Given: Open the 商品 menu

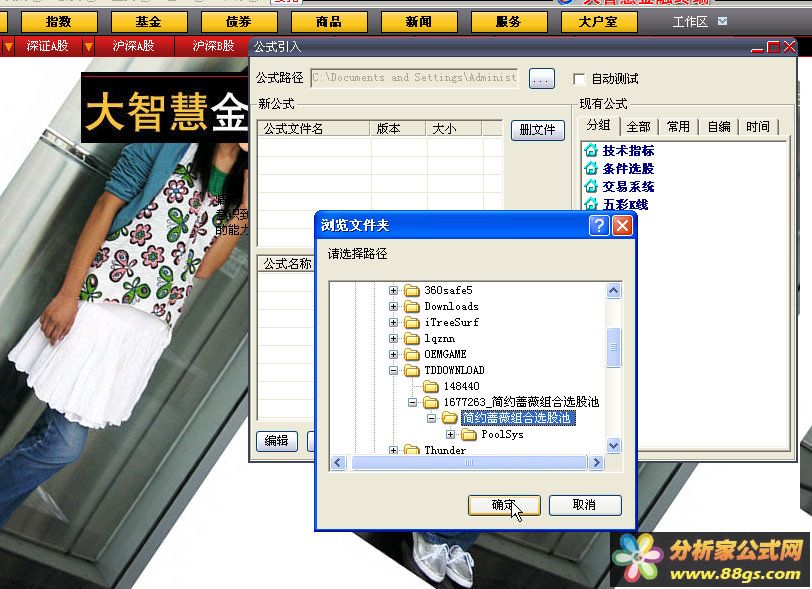Looking at the screenshot, I should pos(329,22).
